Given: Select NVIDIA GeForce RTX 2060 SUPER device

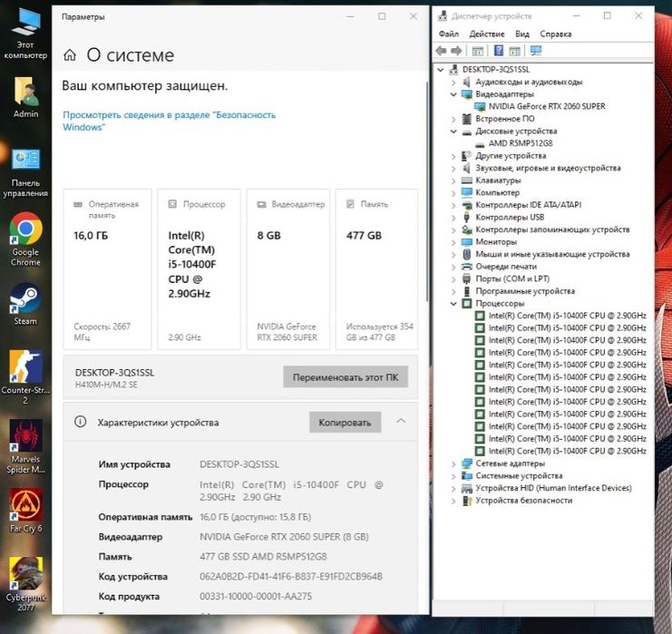Looking at the screenshot, I should coord(547,106).
